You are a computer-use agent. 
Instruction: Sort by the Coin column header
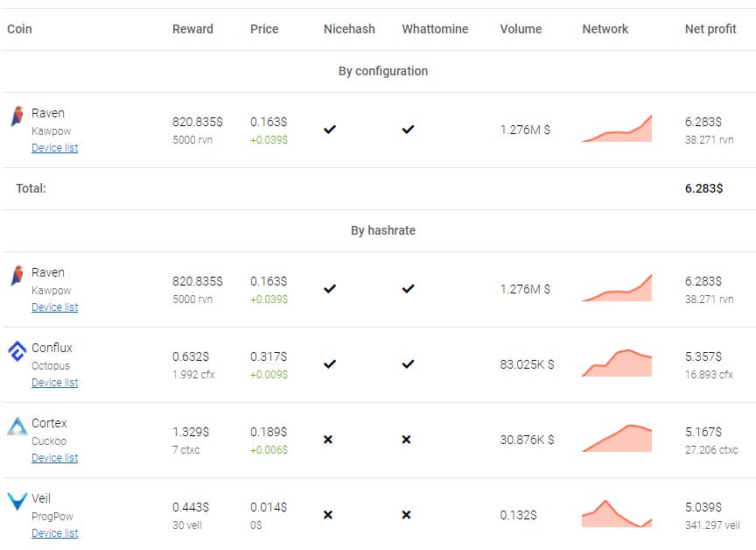19,29
